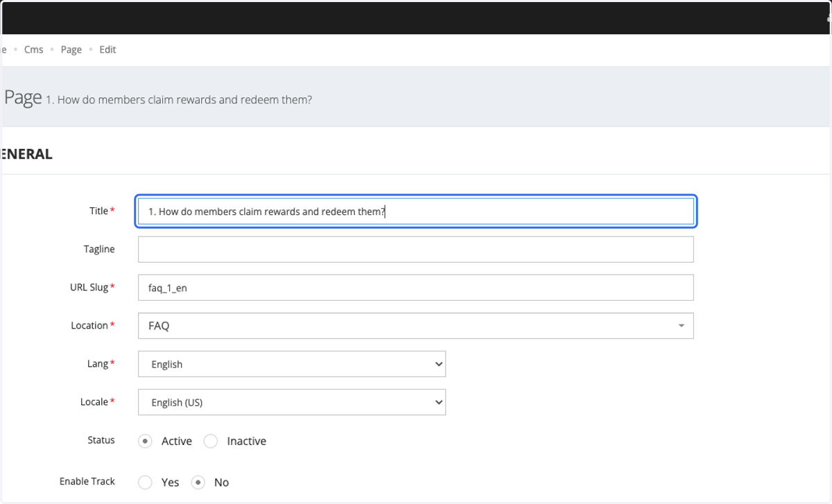Open the Lang dropdown showing English

[292, 364]
